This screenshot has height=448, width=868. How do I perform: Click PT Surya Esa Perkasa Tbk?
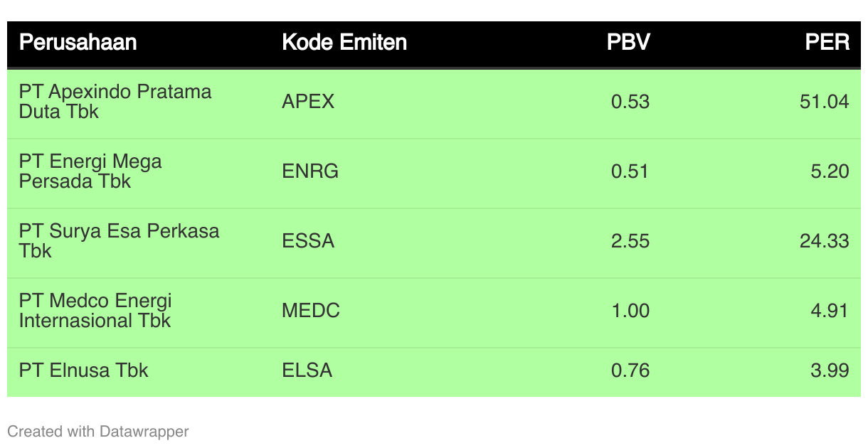(119, 241)
